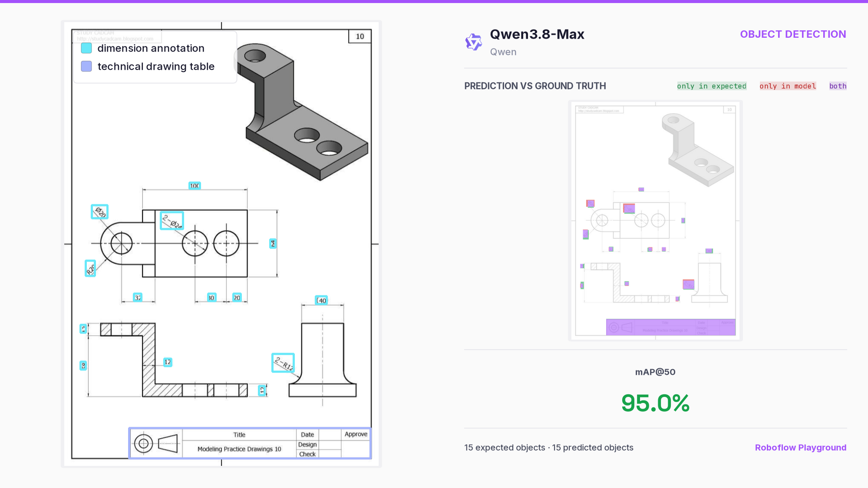Click the "100" dimension annotation box
Screen dimensions: 868x488
tap(195, 186)
